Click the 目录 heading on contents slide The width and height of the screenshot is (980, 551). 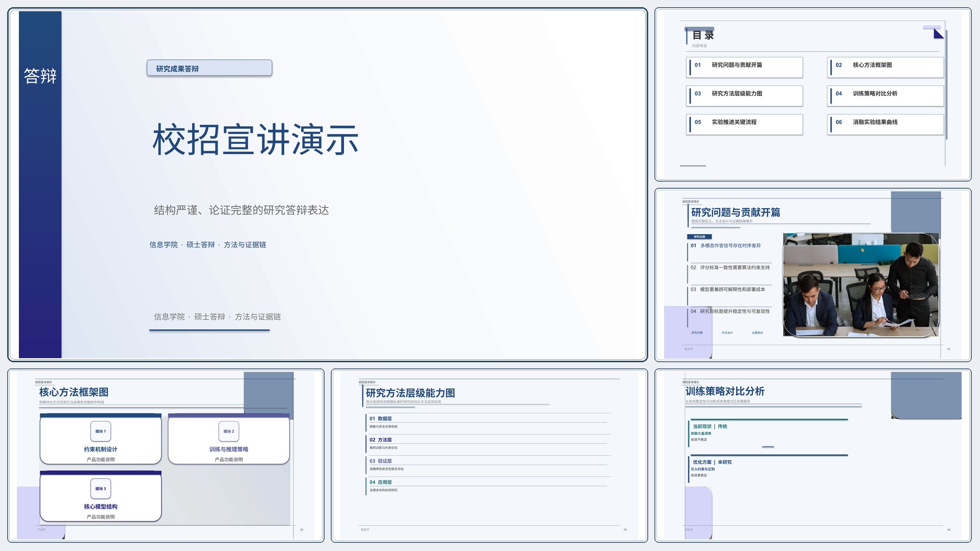tap(703, 35)
